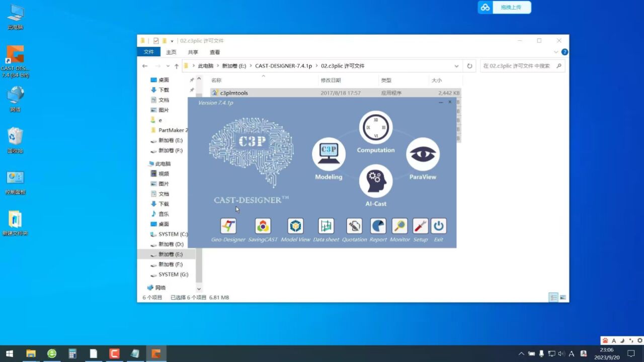Open the Computation clock module

pos(376,128)
